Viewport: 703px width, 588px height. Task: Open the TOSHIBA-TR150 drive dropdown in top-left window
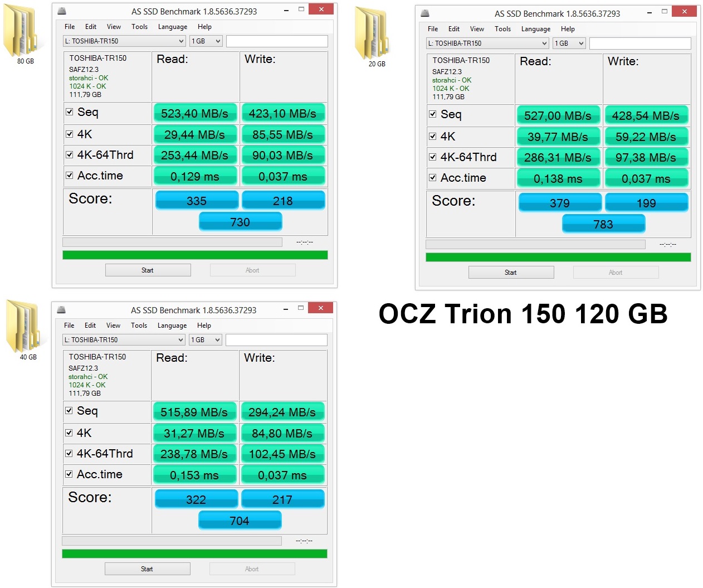point(124,41)
